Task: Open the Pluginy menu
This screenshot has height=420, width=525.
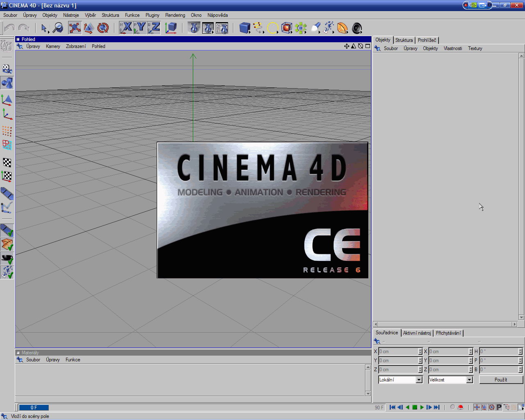Action: coord(152,15)
